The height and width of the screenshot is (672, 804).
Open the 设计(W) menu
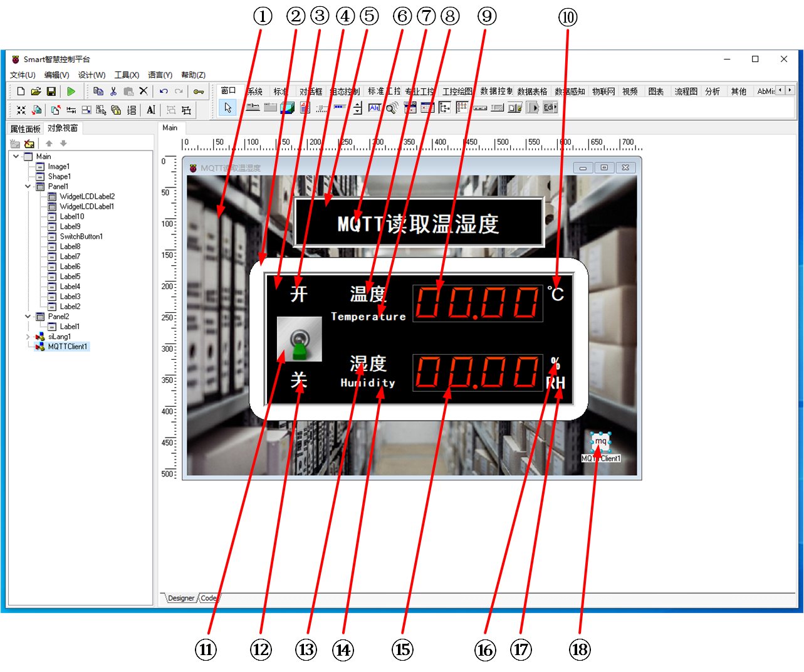(x=91, y=75)
